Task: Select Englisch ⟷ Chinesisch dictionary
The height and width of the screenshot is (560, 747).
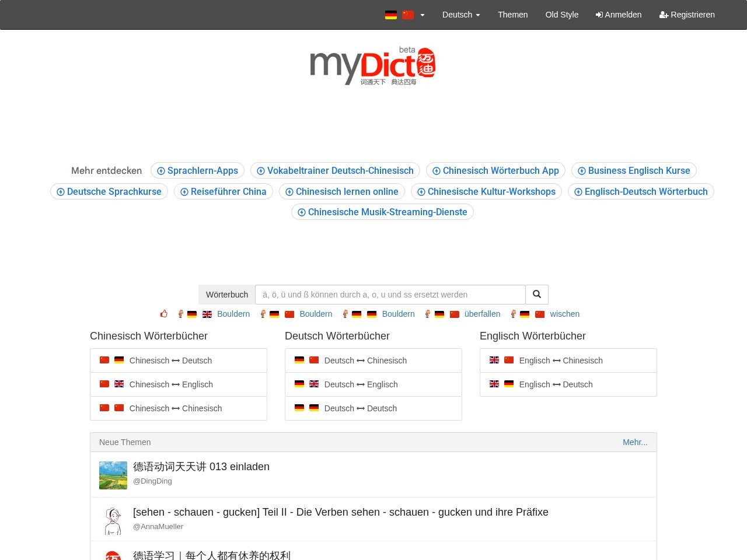Action: [560, 360]
